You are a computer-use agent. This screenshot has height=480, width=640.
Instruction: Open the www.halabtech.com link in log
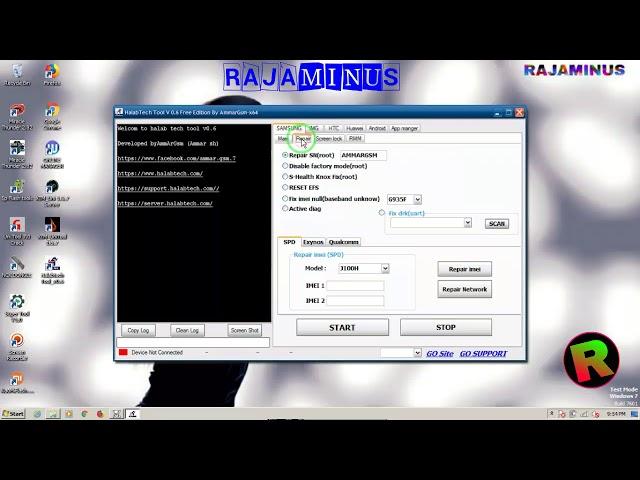(160, 173)
